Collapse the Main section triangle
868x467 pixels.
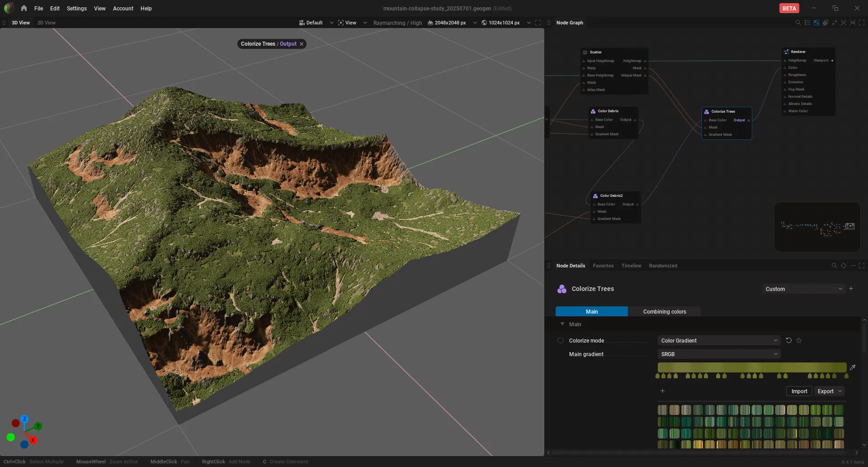[x=562, y=324]
